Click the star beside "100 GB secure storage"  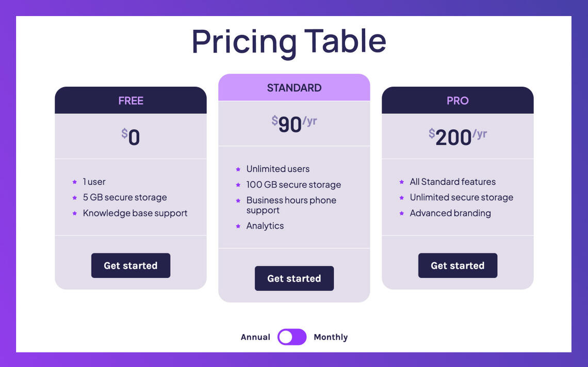coord(238,185)
